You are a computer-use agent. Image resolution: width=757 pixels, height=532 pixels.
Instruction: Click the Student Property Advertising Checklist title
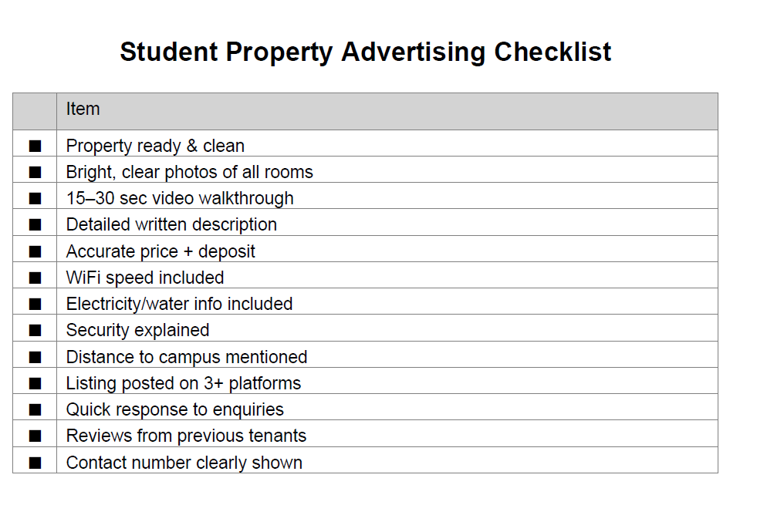(365, 52)
